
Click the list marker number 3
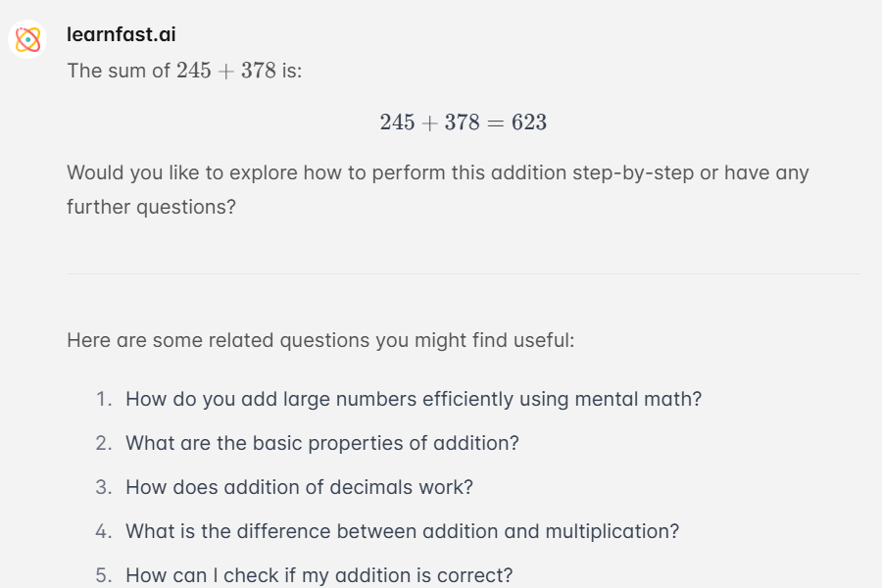point(104,487)
